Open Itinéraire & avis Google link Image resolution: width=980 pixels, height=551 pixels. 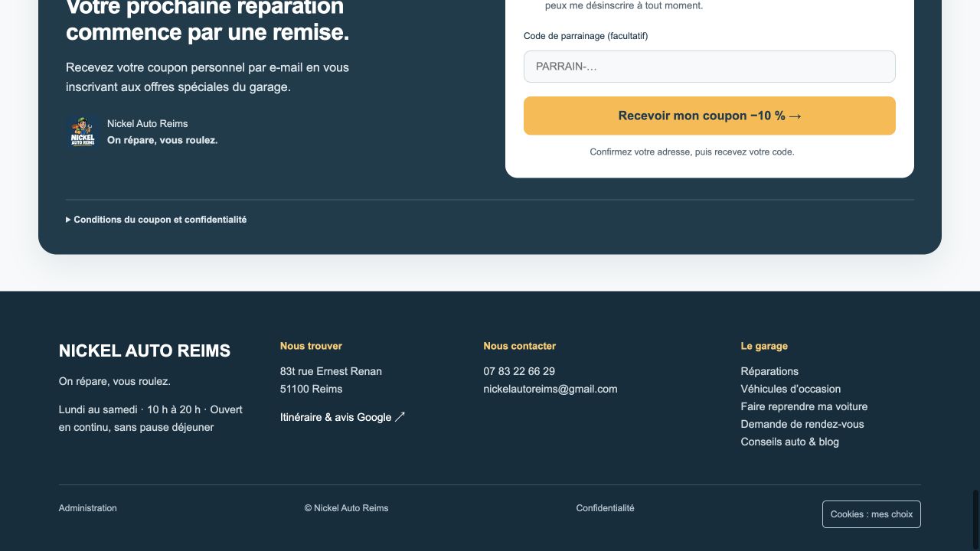(342, 417)
